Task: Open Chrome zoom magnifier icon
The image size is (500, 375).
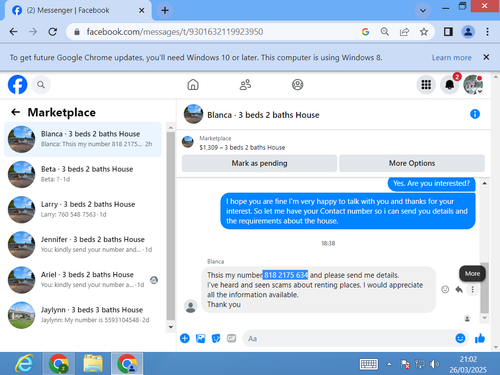Action: click(385, 32)
